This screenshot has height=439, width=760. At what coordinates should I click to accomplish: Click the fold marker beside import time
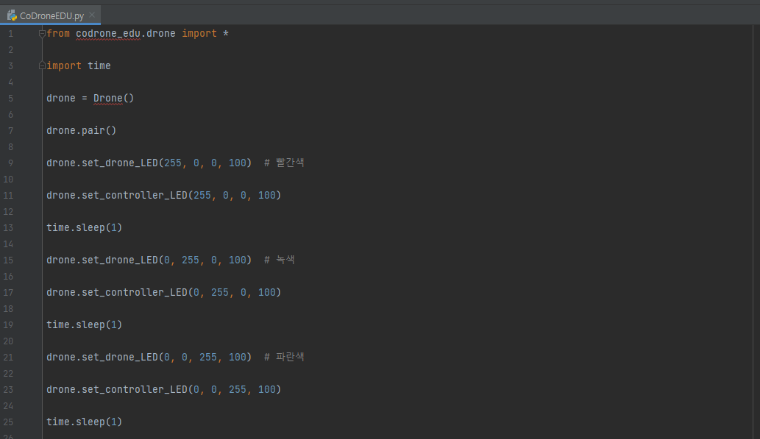41,66
